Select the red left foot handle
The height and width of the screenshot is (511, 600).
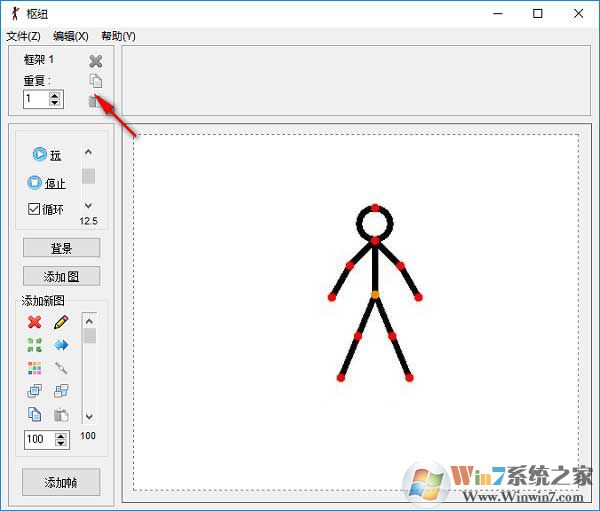(341, 378)
